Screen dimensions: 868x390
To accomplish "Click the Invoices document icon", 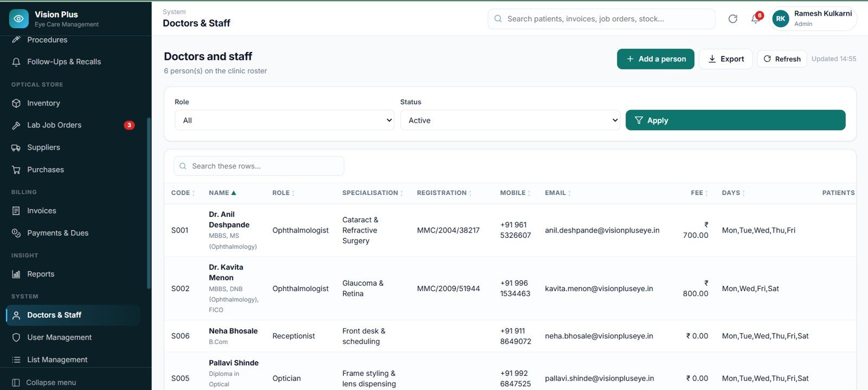I will click(16, 211).
